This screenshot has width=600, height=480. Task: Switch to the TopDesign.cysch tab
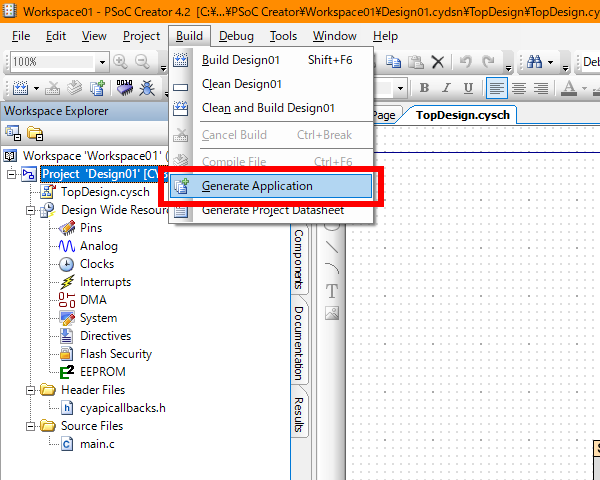coord(462,115)
